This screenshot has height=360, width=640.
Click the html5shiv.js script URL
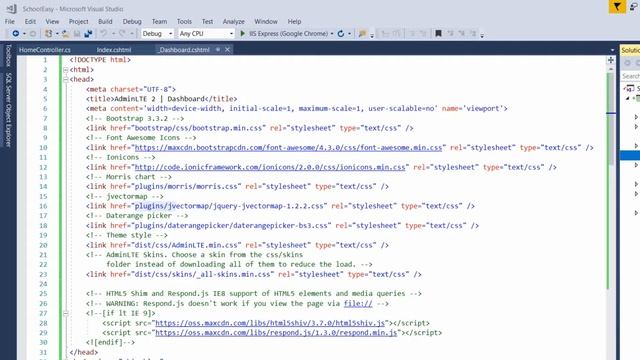(270, 323)
